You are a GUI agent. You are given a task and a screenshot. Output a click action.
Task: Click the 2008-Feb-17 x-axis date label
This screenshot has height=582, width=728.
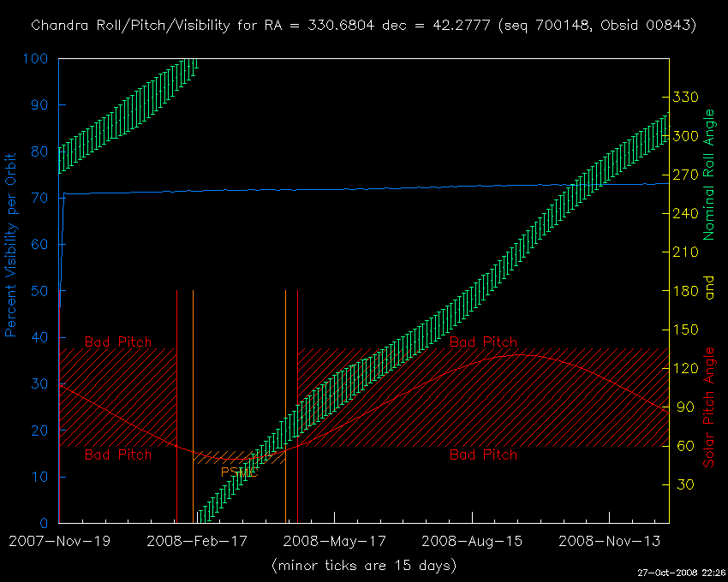(x=196, y=541)
